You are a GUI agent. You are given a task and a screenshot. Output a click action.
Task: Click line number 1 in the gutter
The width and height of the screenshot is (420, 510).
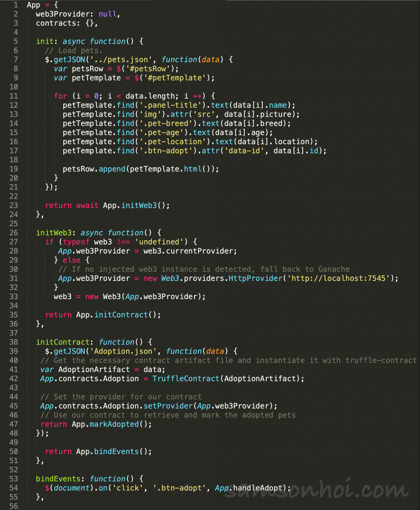pyautogui.click(x=16, y=5)
